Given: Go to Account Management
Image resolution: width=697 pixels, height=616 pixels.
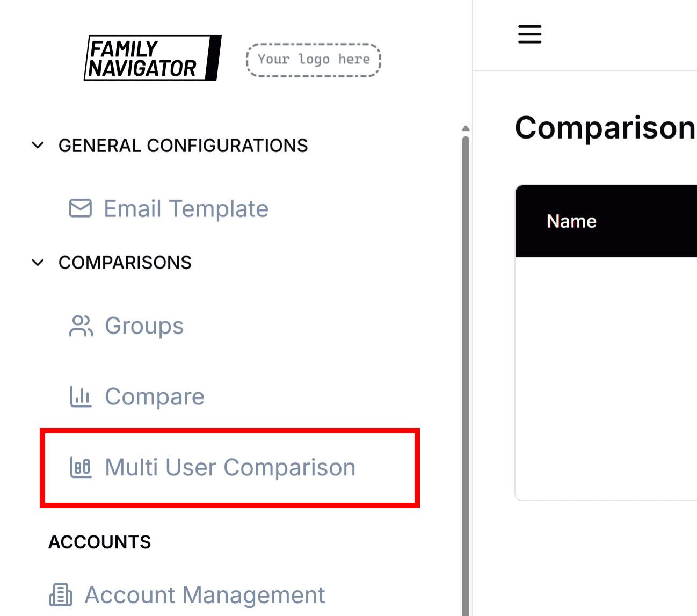Looking at the screenshot, I should 204,595.
